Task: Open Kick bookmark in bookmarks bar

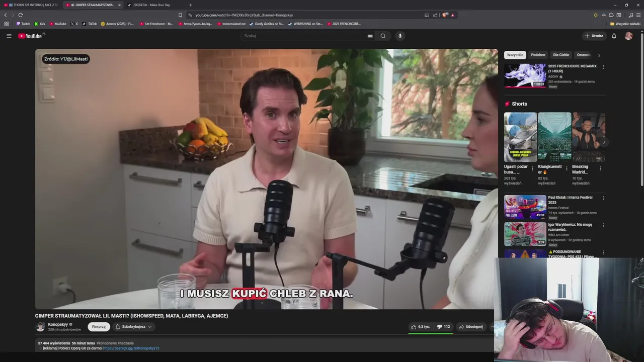Action: click(40, 24)
